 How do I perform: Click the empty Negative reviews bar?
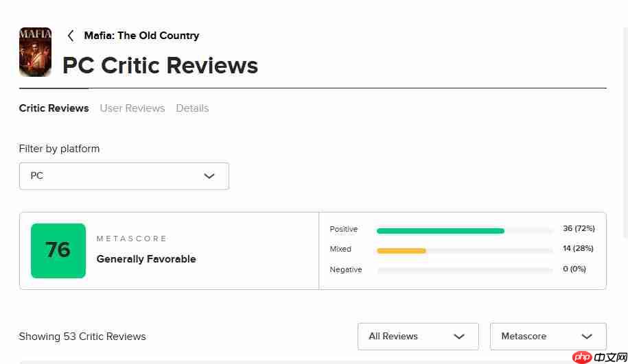(x=465, y=270)
